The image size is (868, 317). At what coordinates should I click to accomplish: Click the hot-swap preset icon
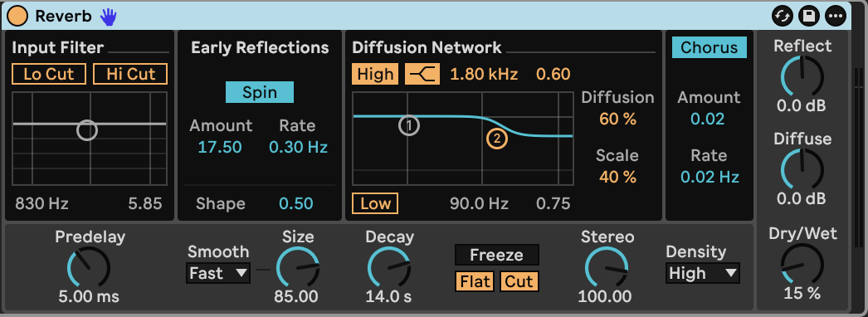[x=783, y=16]
